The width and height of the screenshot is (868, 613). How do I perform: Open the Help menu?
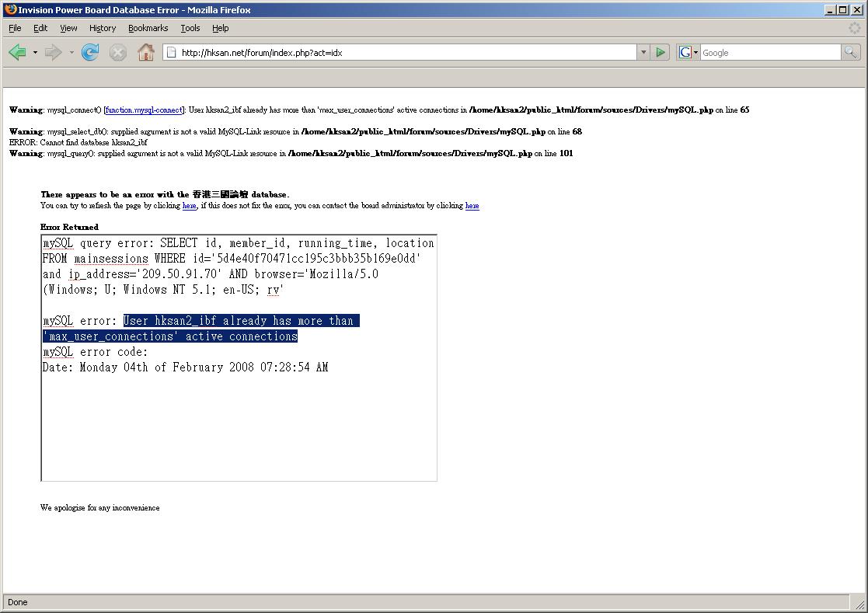tap(221, 28)
